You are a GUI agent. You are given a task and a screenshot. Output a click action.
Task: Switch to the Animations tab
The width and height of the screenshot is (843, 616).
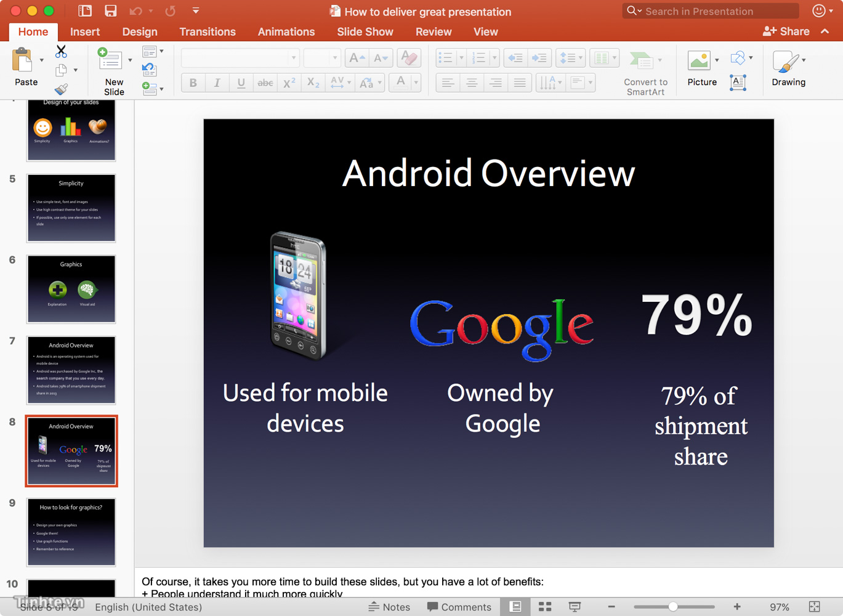[x=286, y=32]
